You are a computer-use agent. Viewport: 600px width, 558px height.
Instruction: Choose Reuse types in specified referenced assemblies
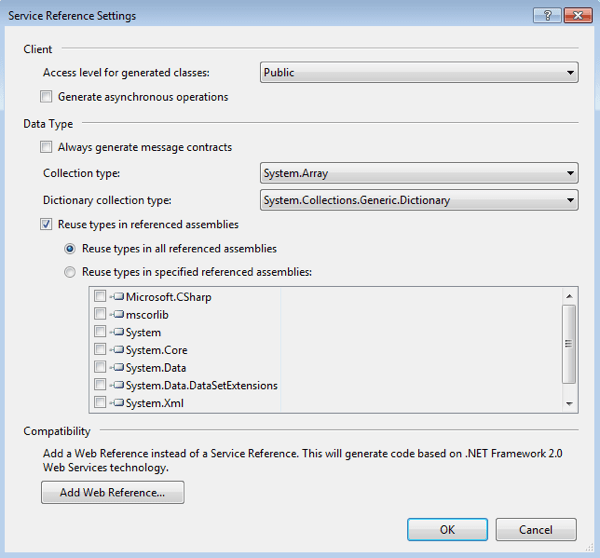70,272
